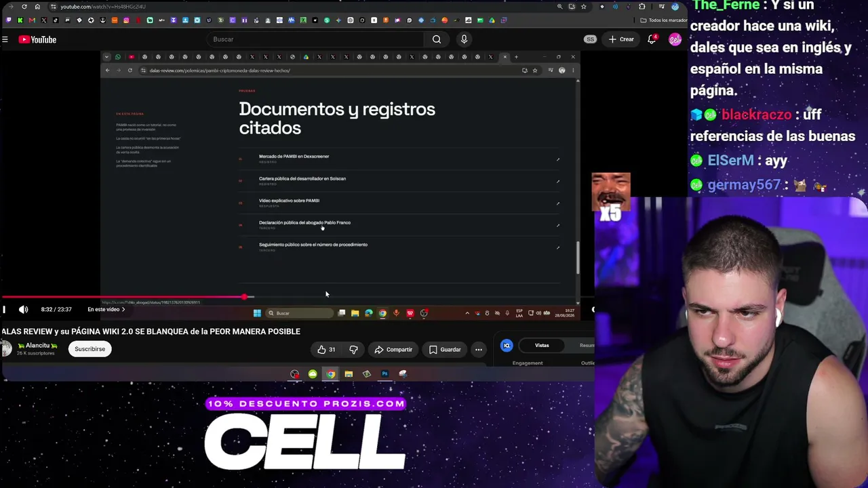This screenshot has width=868, height=488.
Task: Mute the video with the speaker icon
Action: point(24,310)
